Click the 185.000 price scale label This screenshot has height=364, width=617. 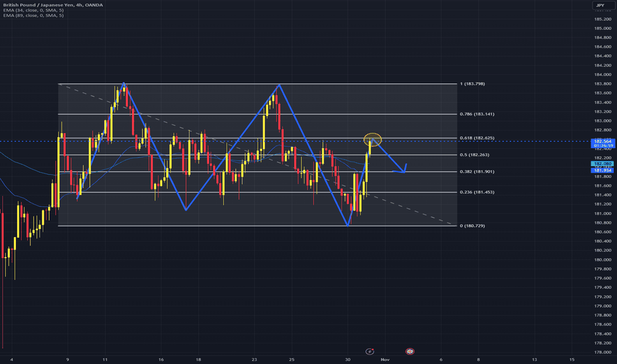pos(602,28)
